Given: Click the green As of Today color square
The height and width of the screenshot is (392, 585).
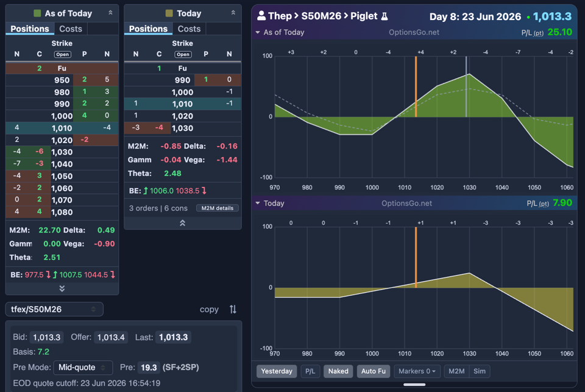Looking at the screenshot, I should pos(37,13).
